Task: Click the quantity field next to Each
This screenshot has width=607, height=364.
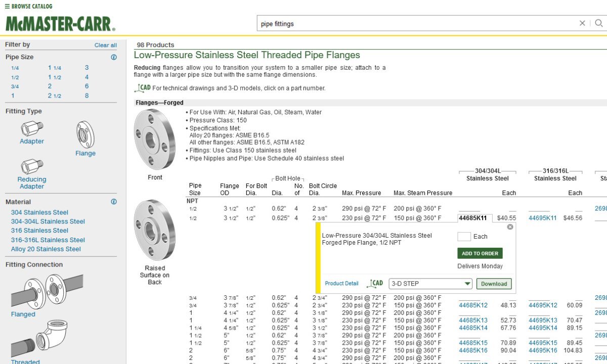Action: click(464, 237)
